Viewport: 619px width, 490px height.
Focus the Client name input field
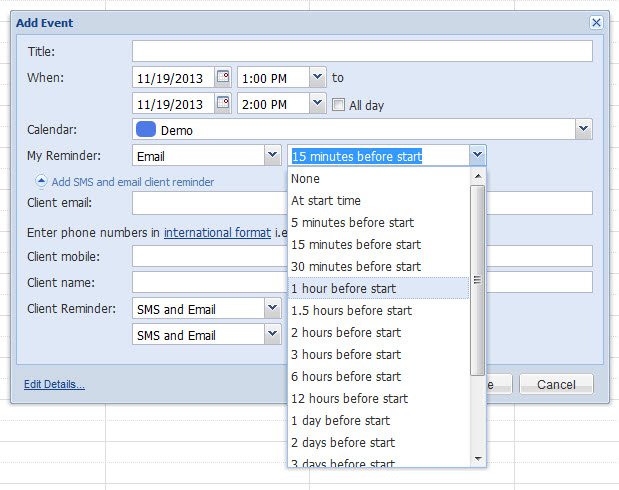point(210,282)
